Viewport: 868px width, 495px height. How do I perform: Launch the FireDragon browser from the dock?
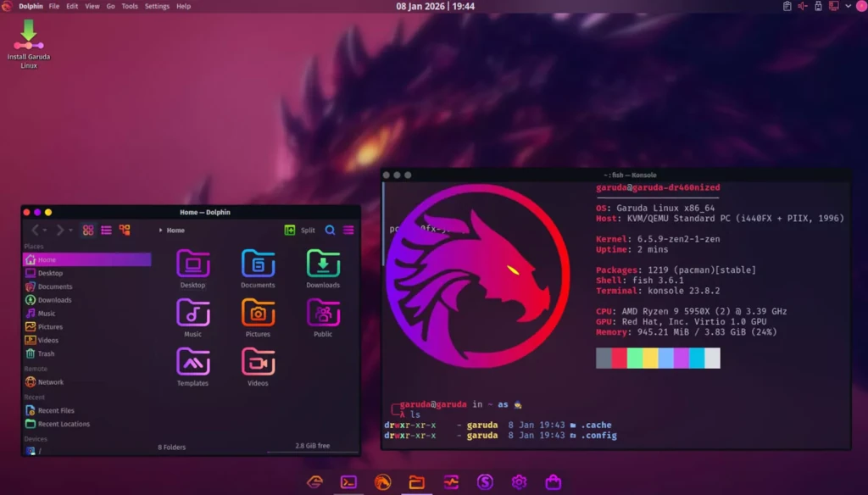click(x=381, y=481)
